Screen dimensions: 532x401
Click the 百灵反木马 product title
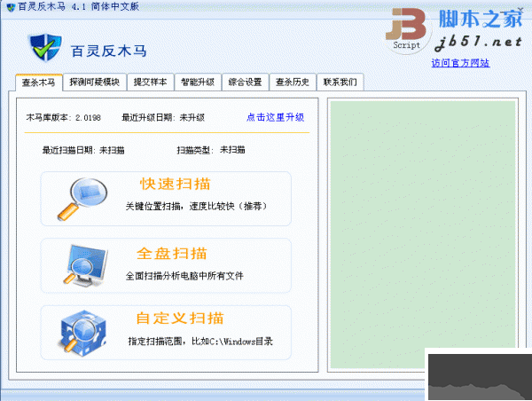tap(109, 51)
